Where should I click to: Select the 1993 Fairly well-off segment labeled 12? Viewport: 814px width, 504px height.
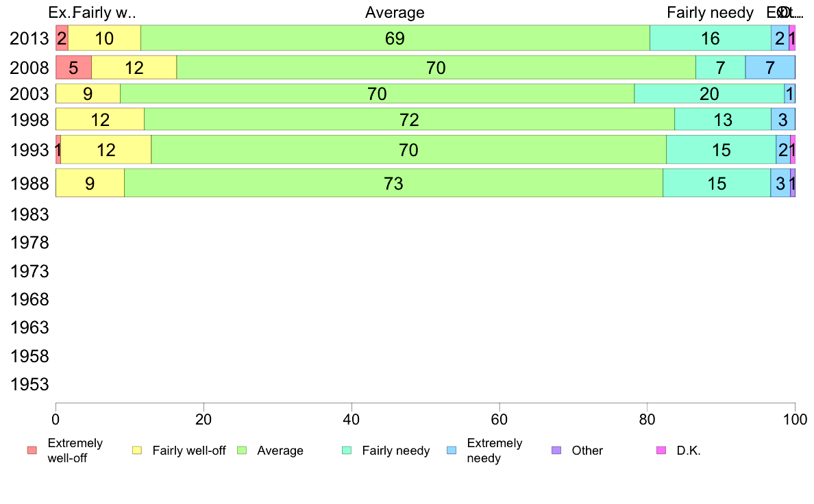[106, 149]
